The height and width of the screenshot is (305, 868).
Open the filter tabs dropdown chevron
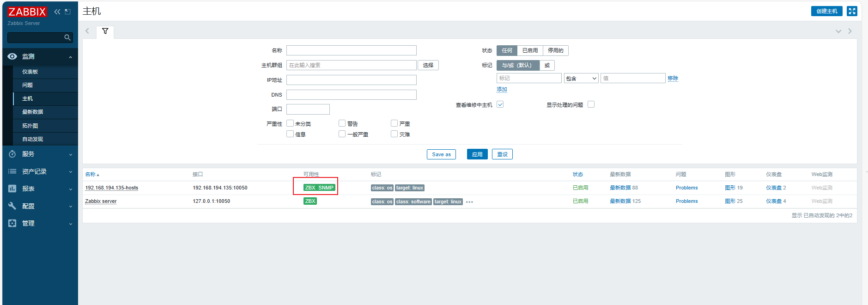tap(838, 31)
